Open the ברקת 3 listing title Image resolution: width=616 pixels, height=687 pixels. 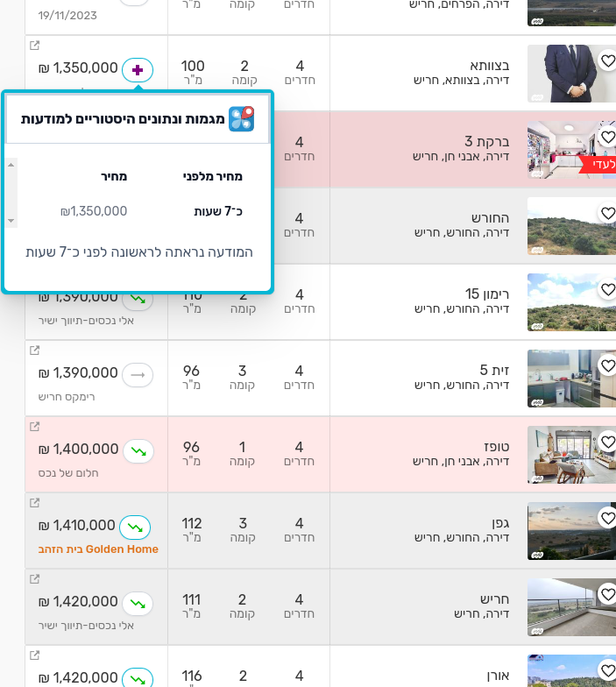(481, 142)
